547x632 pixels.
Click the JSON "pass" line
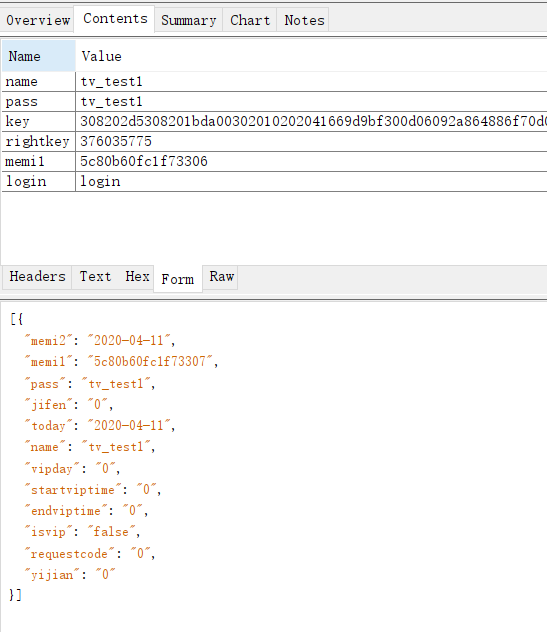click(x=90, y=383)
